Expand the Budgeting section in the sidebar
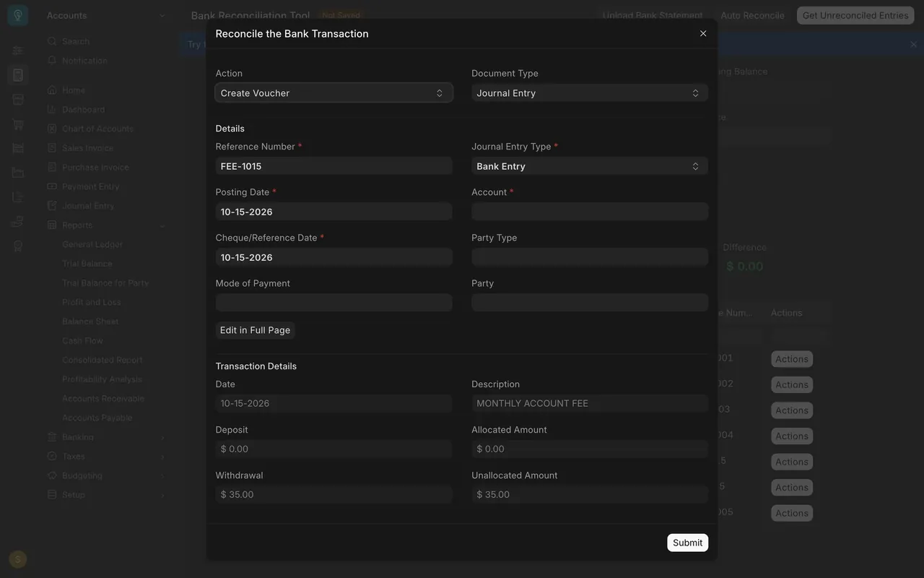The image size is (924, 578). click(x=162, y=476)
